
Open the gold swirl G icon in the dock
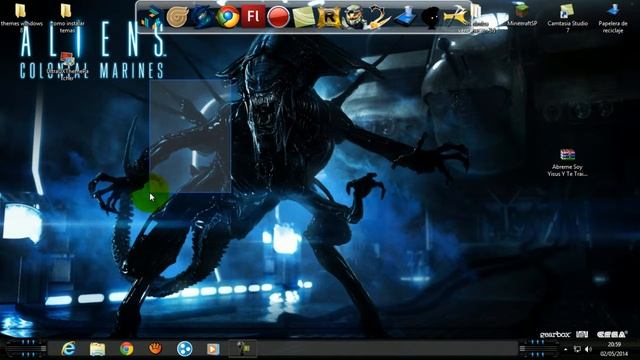pos(177,17)
